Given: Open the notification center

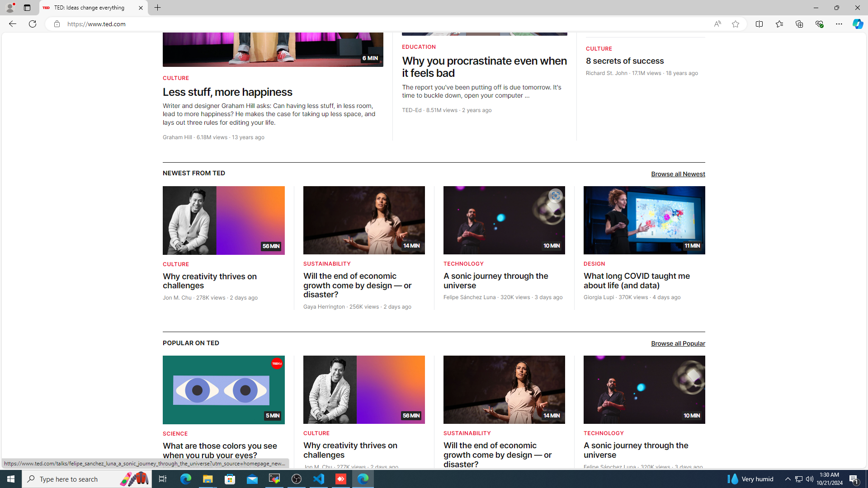Looking at the screenshot, I should (854, 479).
